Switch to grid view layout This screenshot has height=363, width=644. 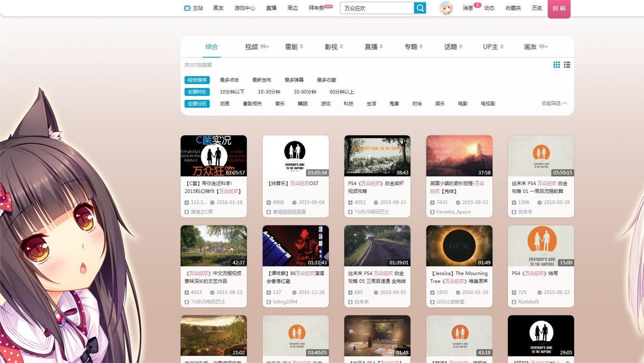[557, 64]
